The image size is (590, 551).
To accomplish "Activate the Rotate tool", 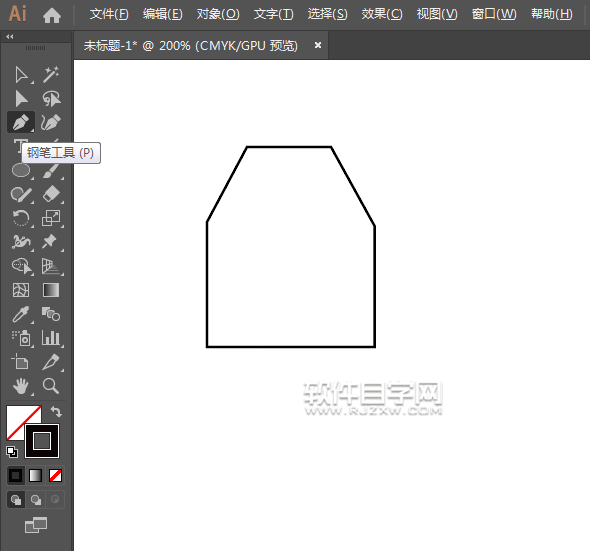I will 21,218.
